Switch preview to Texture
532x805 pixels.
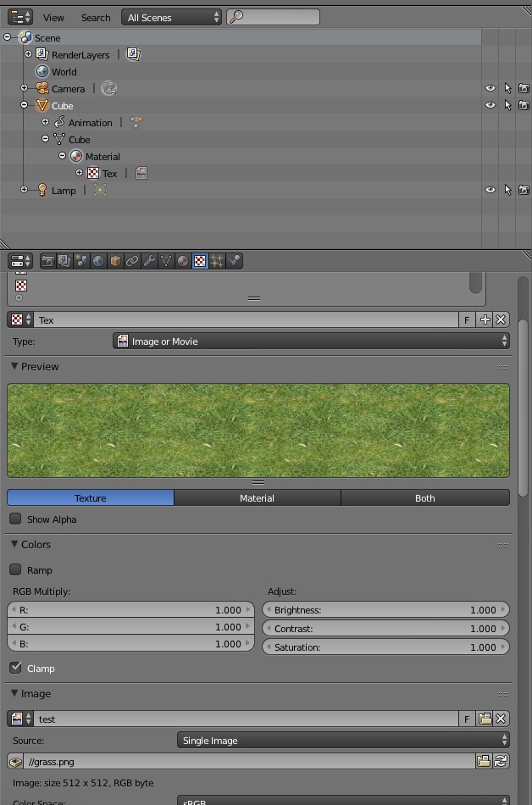tap(91, 498)
